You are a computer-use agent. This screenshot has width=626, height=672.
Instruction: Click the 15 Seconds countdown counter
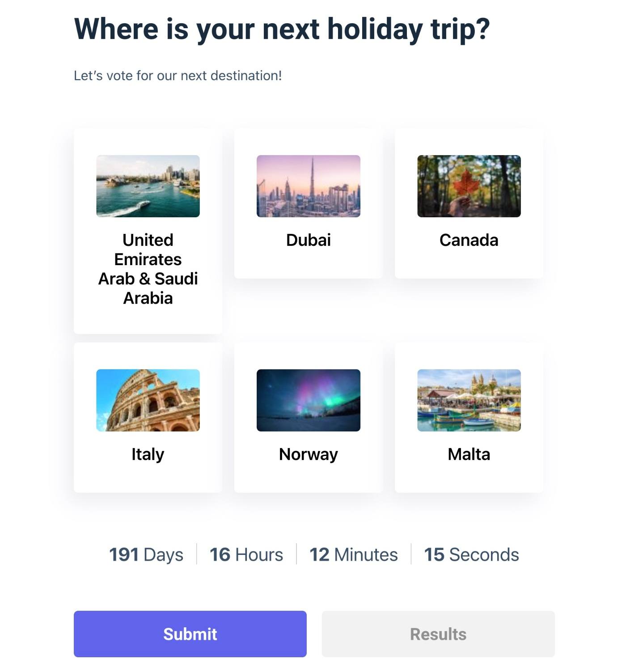[472, 554]
